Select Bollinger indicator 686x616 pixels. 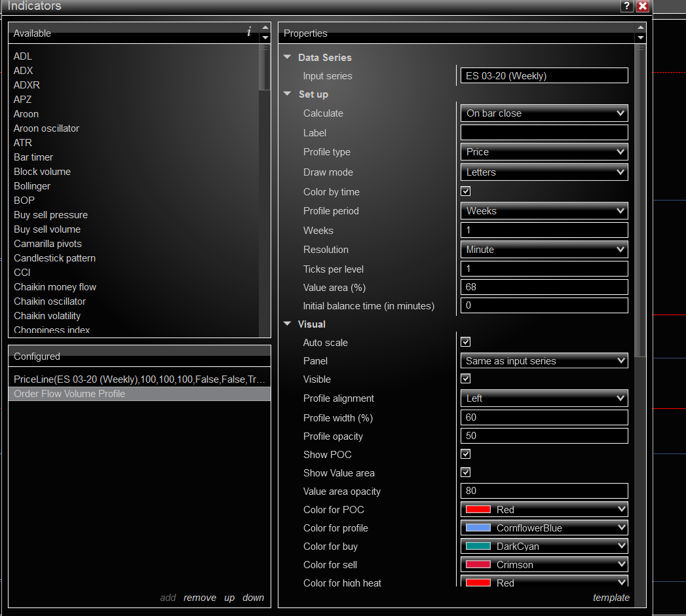32,186
